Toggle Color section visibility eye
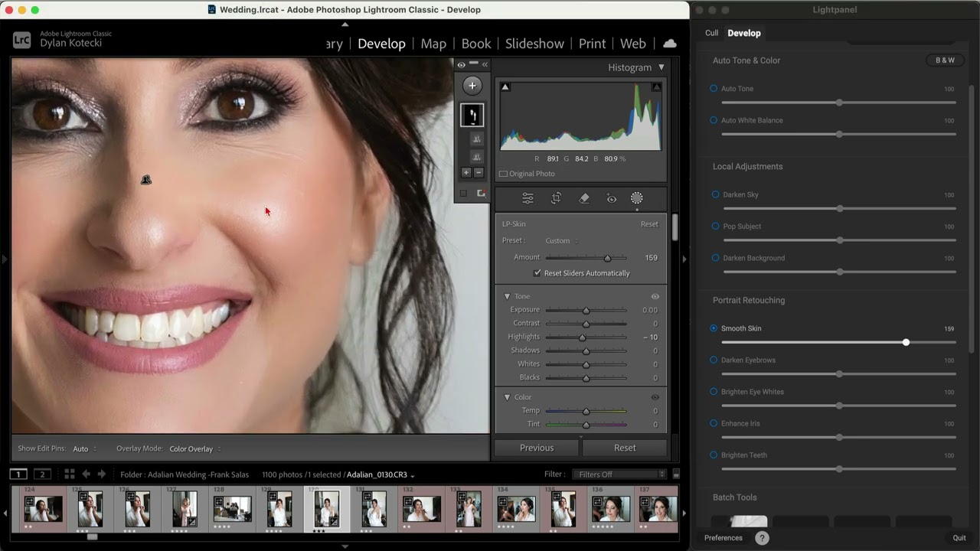This screenshot has width=980, height=551. tap(655, 397)
